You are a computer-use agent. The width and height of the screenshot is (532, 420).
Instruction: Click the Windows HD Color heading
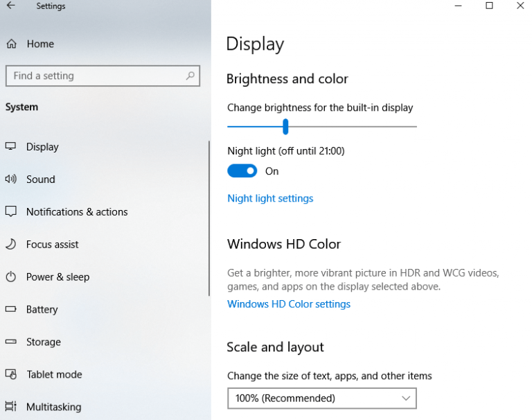pyautogui.click(x=284, y=244)
